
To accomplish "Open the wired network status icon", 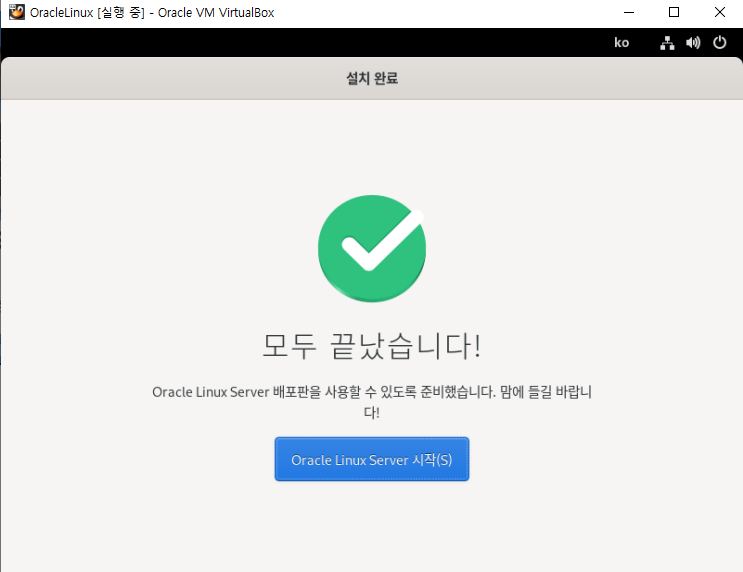I will [667, 43].
